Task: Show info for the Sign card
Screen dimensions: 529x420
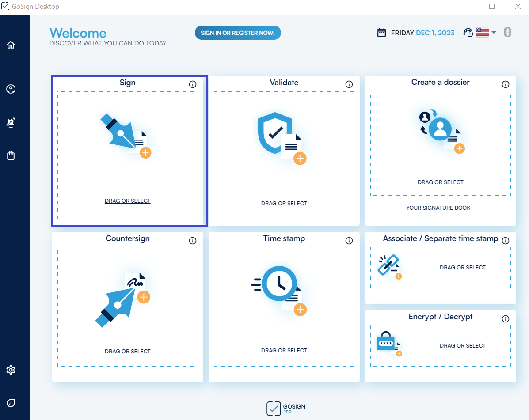Action: coord(193,84)
